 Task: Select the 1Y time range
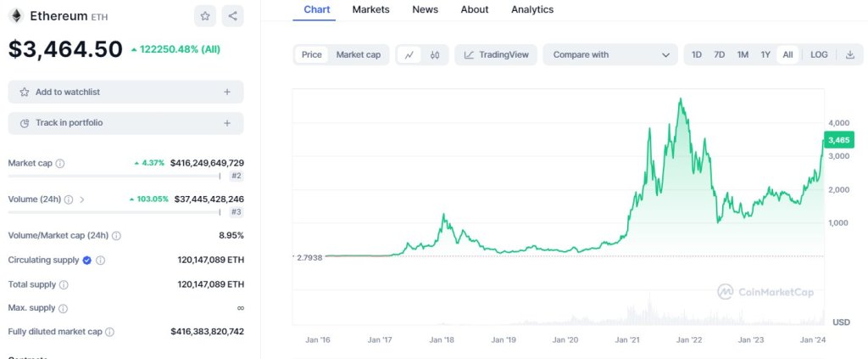765,54
